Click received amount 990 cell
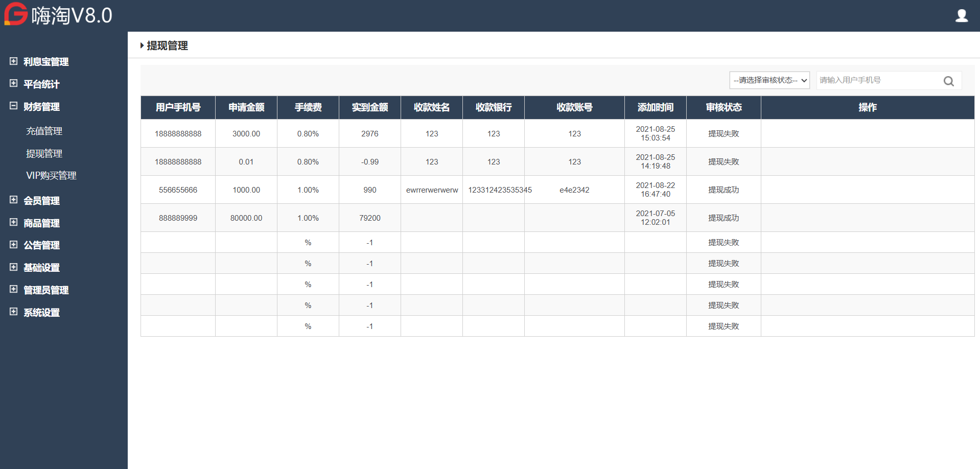Screen dimensions: 980x469 [x=370, y=190]
